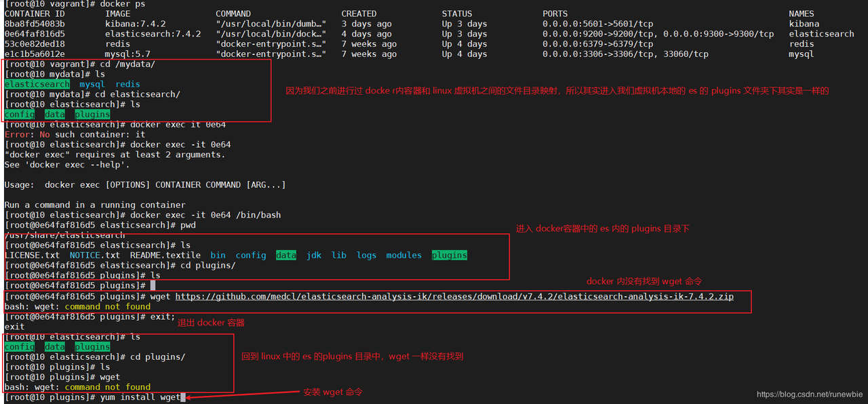
Task: Click the red 'Error: No such container' line
Action: pos(75,134)
